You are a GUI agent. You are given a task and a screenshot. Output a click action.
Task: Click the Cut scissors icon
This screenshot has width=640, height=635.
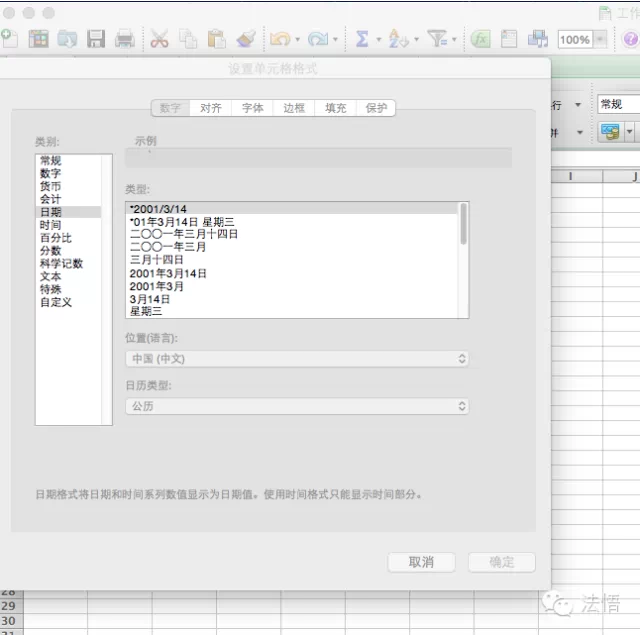[x=159, y=39]
